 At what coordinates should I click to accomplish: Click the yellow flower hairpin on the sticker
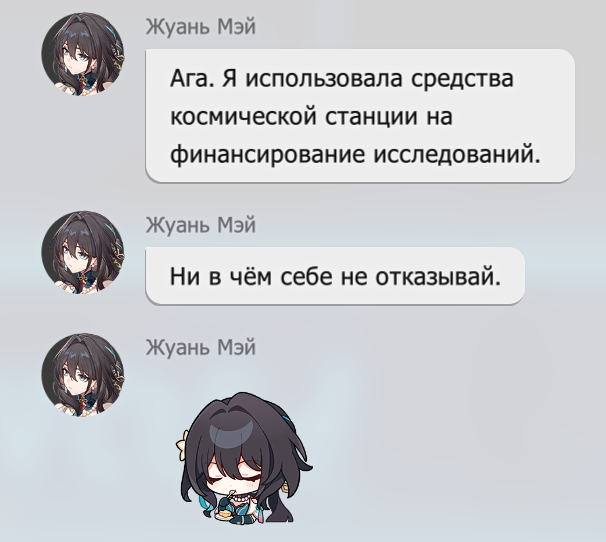click(x=182, y=442)
